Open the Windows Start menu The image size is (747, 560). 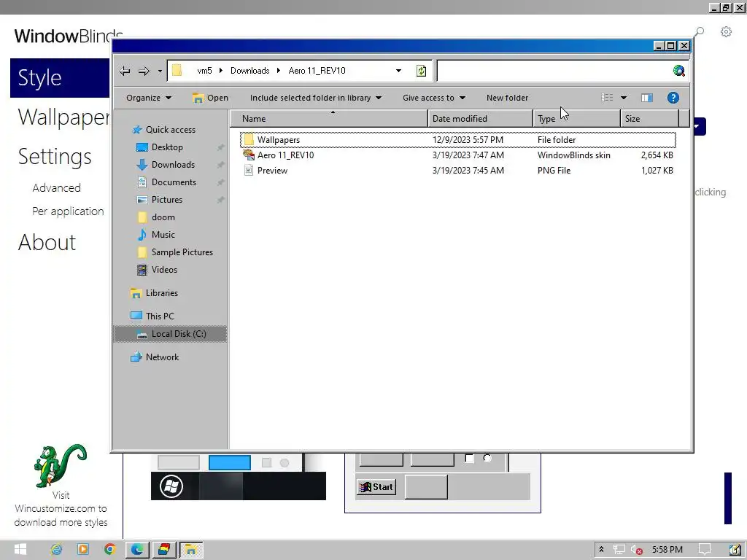click(20, 550)
